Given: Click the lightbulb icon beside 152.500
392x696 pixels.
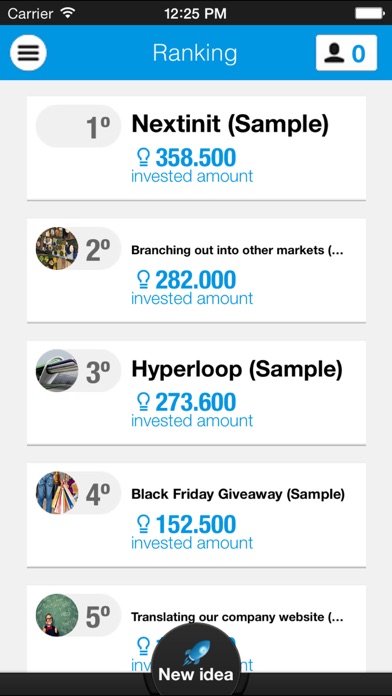Looking at the screenshot, I should (x=143, y=524).
